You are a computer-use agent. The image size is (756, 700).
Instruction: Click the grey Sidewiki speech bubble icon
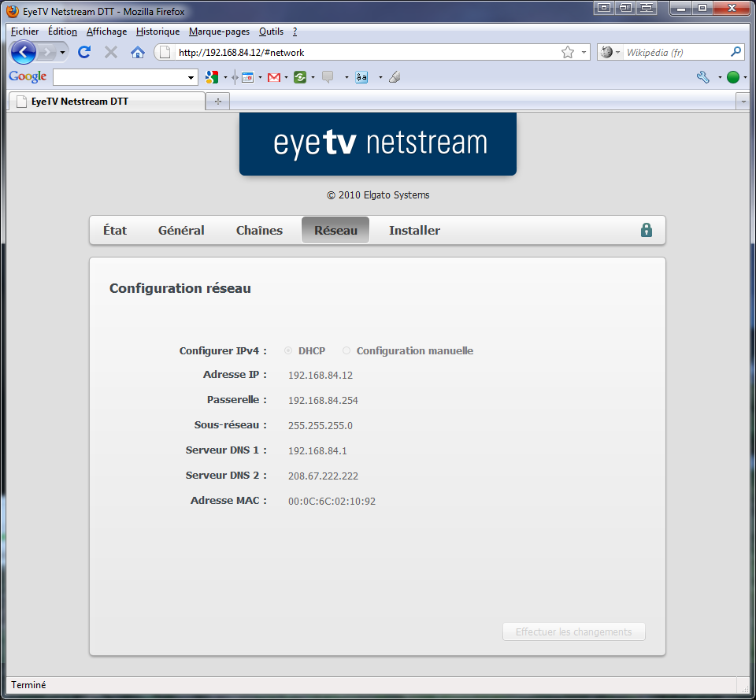coord(328,77)
